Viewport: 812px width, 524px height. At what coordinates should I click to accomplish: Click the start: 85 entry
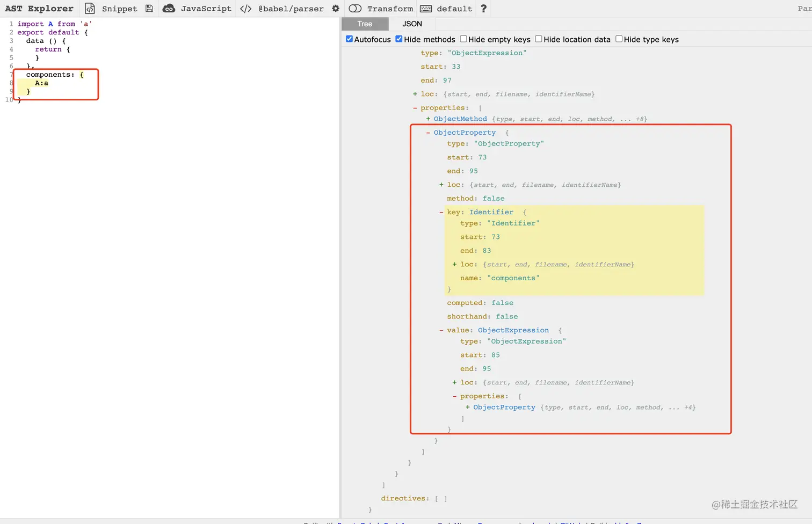pyautogui.click(x=480, y=355)
